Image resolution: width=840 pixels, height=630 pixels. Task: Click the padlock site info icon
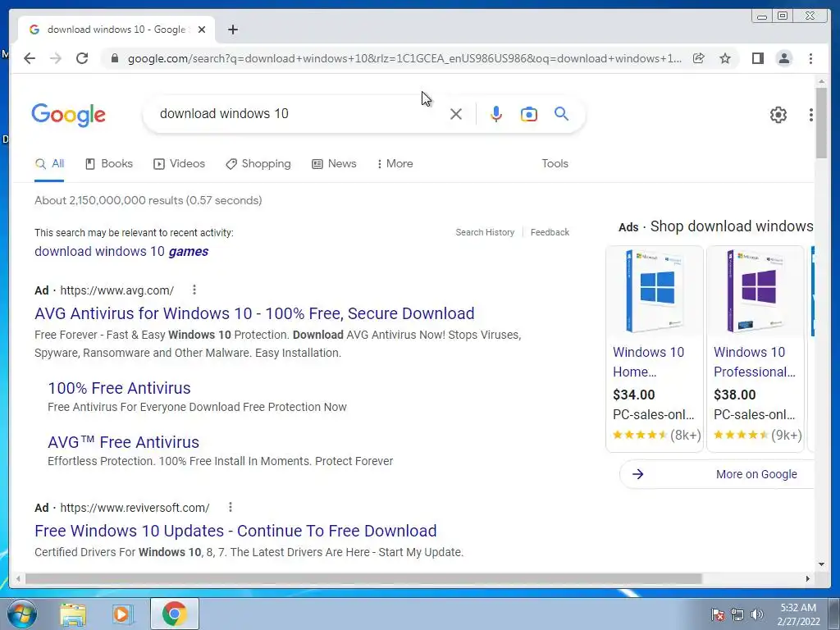pos(114,58)
